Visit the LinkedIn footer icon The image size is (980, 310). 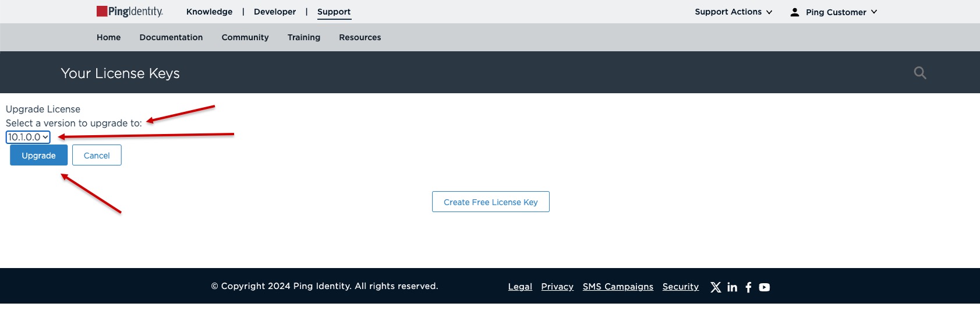tap(732, 287)
